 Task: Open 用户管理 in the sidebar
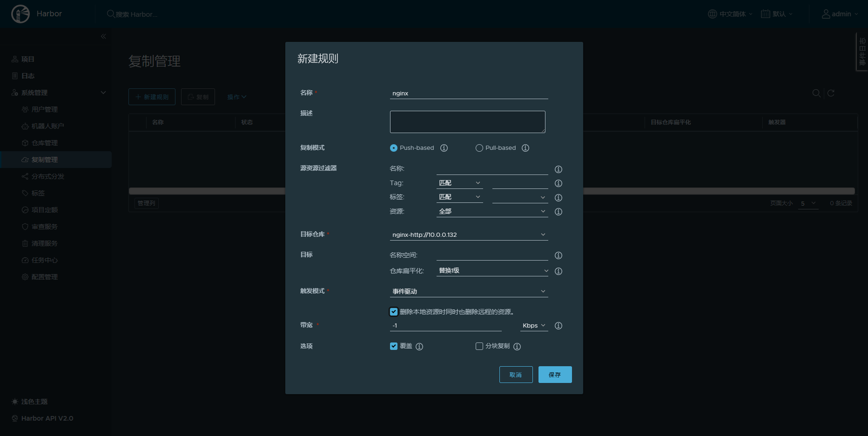click(45, 109)
